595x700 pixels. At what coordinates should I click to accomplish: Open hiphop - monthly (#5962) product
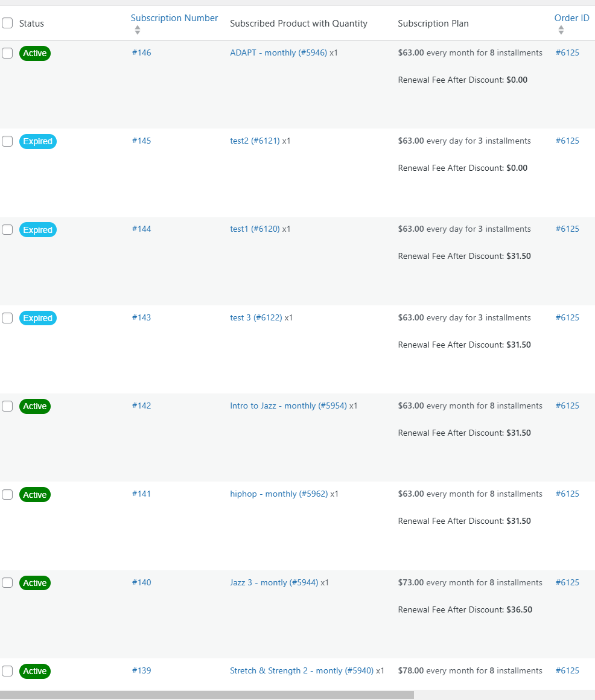(x=279, y=494)
